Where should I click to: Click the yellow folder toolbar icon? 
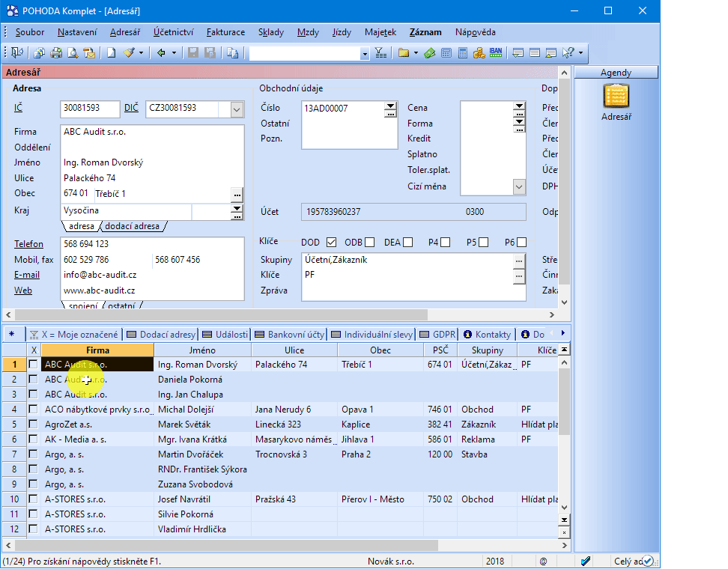coord(404,53)
